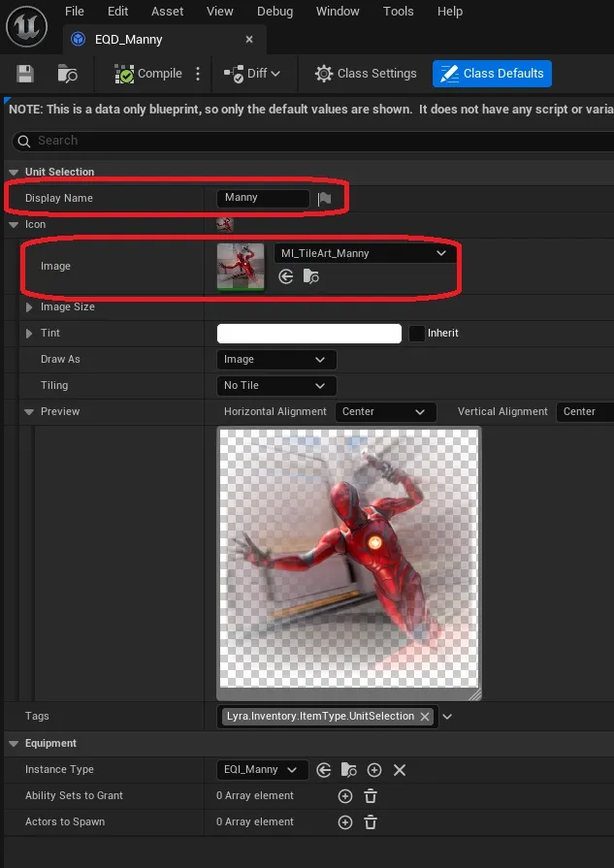Viewport: 614px width, 868px height.
Task: Add element to Ability Sets to Grant
Action: (x=345, y=796)
